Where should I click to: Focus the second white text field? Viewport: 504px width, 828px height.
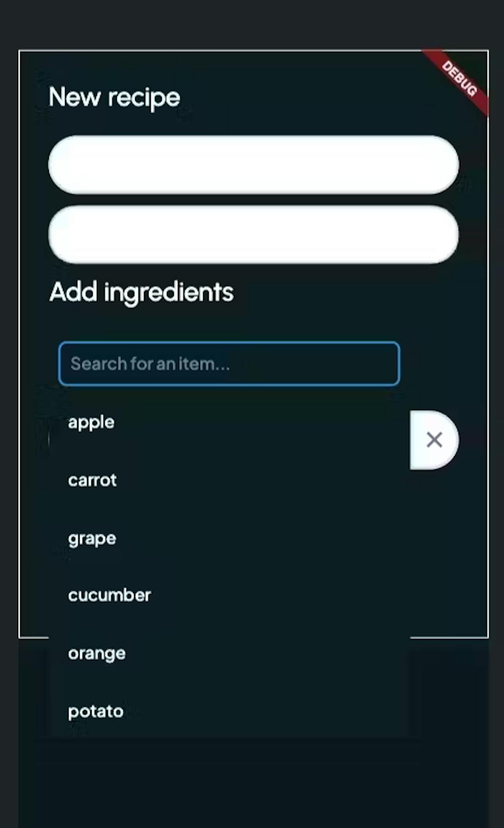pos(254,234)
